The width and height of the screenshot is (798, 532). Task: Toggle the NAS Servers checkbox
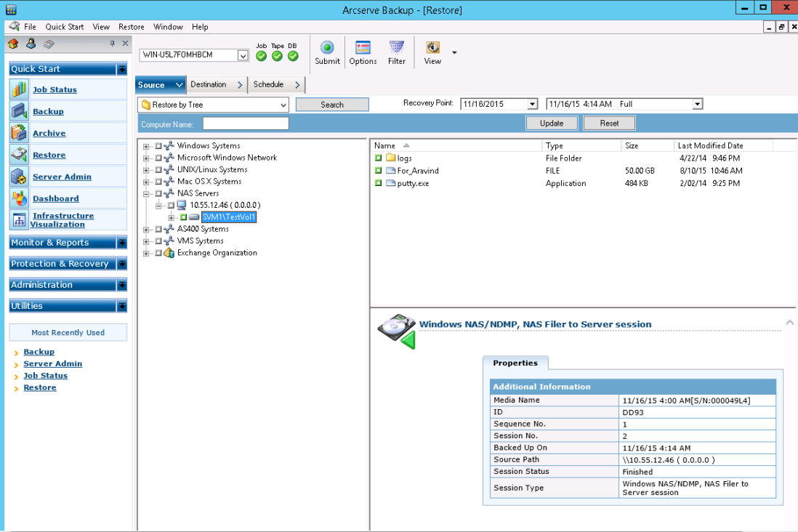158,193
